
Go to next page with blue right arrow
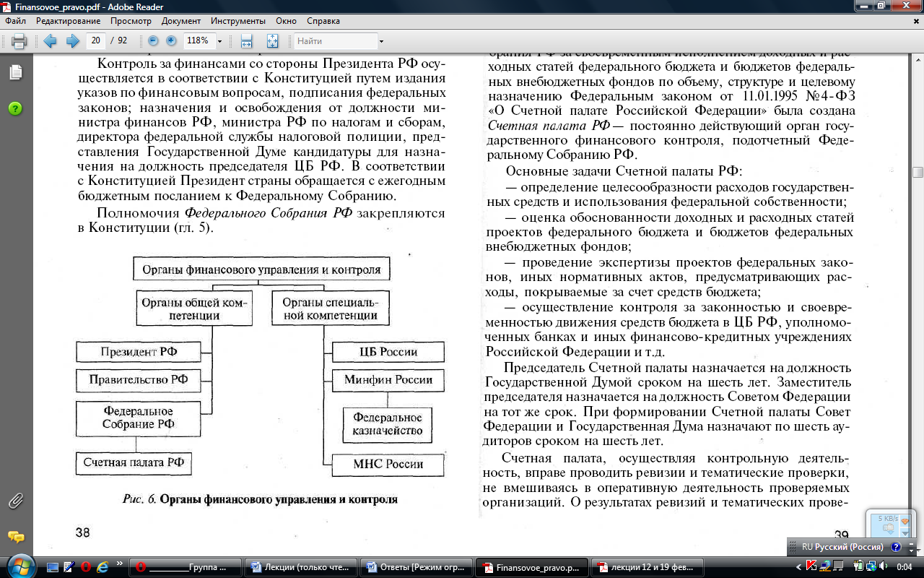pos(72,41)
